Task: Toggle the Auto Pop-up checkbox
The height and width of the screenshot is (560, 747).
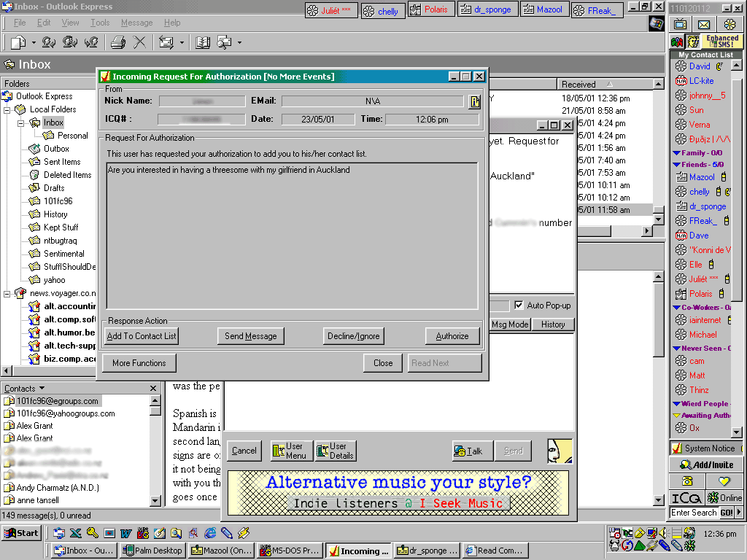Action: [x=519, y=306]
